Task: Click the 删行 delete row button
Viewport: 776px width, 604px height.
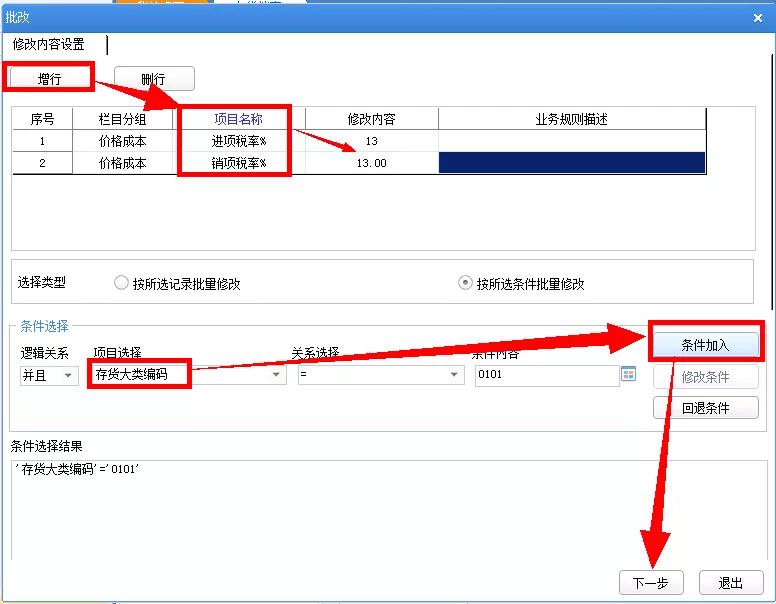Action: [154, 79]
